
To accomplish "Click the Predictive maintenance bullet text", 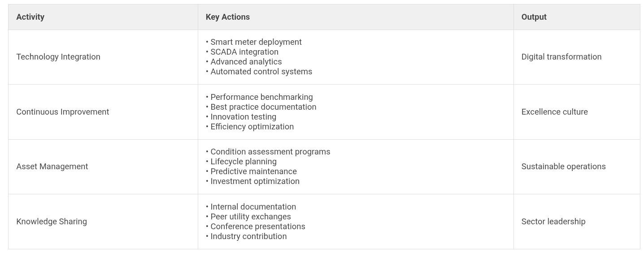I will (x=253, y=171).
